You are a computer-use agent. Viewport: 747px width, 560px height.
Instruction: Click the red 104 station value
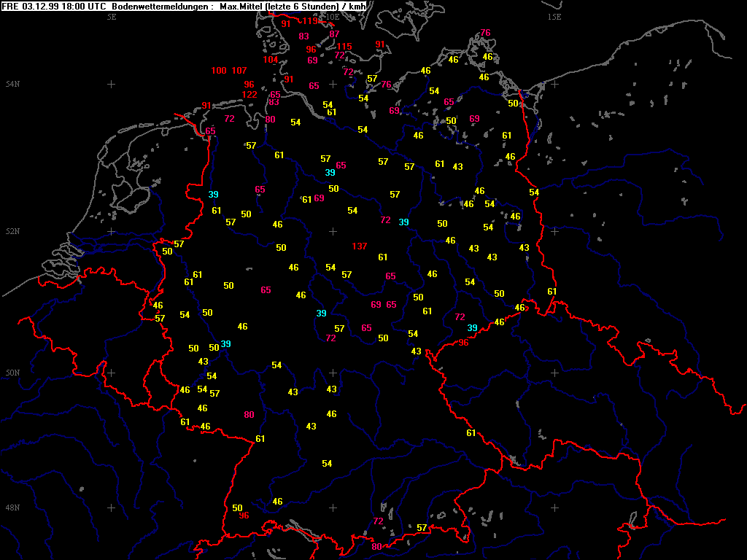tap(270, 60)
